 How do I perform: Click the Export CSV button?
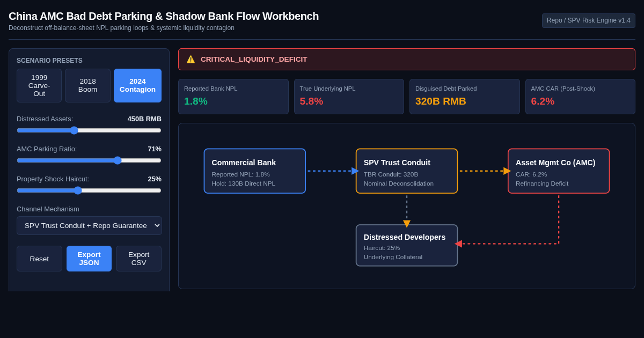click(x=138, y=259)
